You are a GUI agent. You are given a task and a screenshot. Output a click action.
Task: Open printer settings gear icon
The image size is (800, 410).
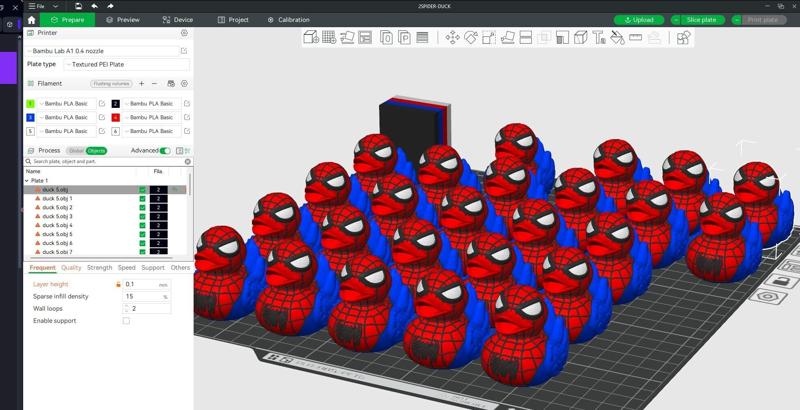184,33
